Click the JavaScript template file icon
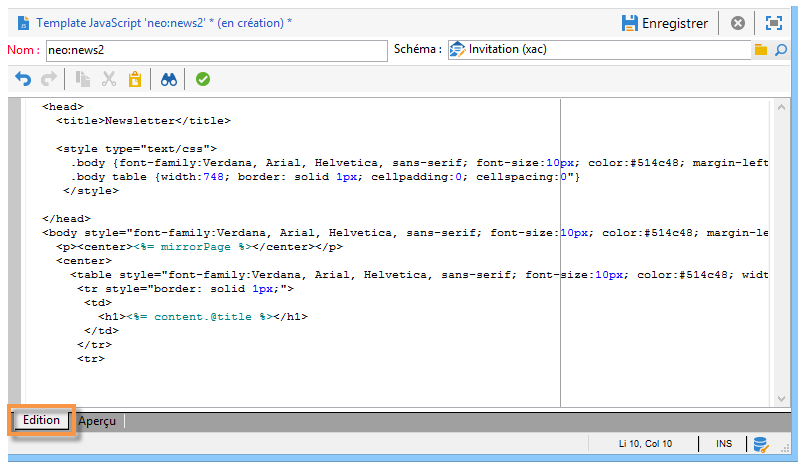Viewport: 805px width, 468px height. (24, 23)
